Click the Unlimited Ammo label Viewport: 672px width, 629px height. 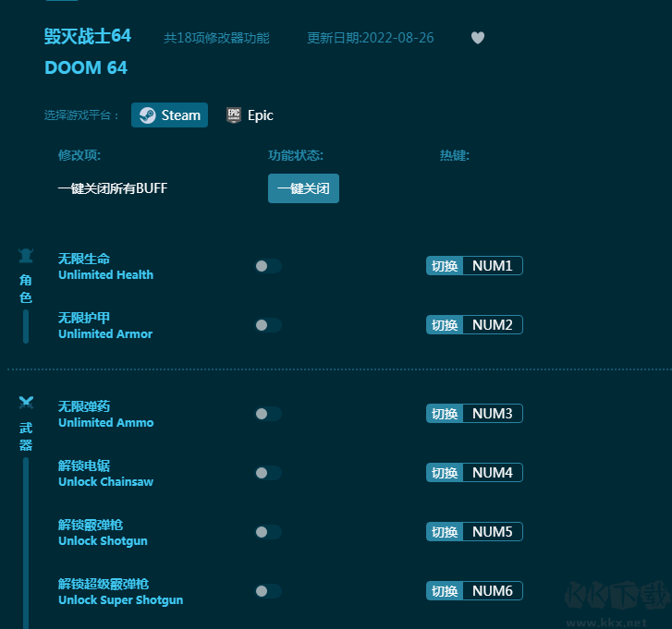[106, 423]
